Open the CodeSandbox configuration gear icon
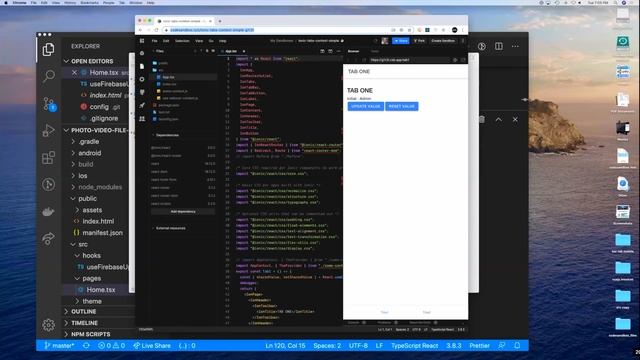Viewport: 640px width, 360px height. [x=142, y=79]
